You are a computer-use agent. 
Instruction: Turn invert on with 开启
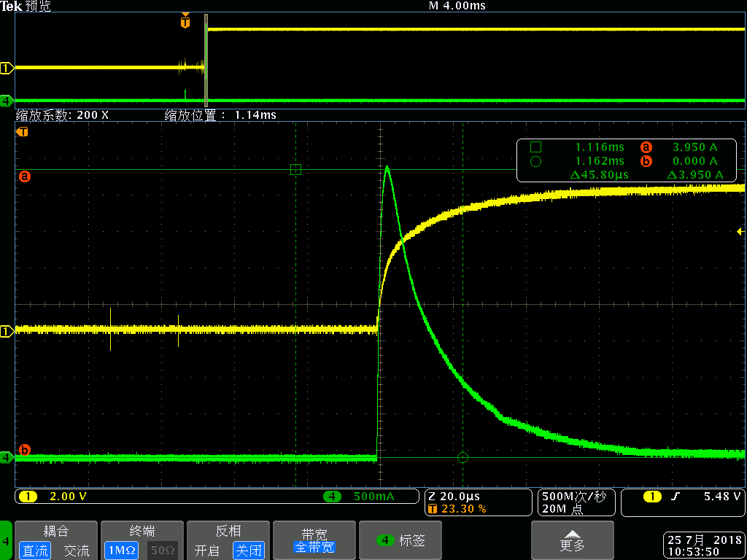pos(206,551)
